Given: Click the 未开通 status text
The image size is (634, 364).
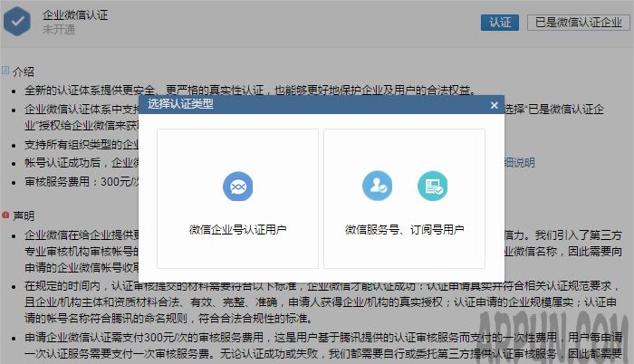Looking at the screenshot, I should [59, 29].
